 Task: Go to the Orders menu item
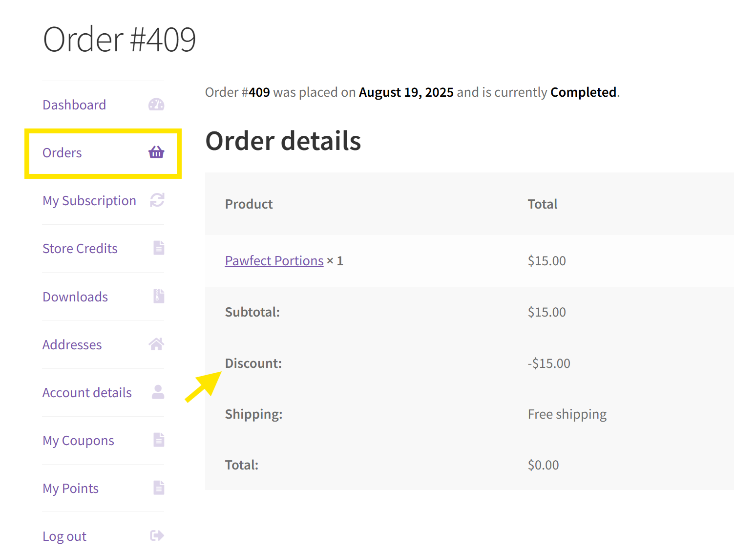point(62,153)
